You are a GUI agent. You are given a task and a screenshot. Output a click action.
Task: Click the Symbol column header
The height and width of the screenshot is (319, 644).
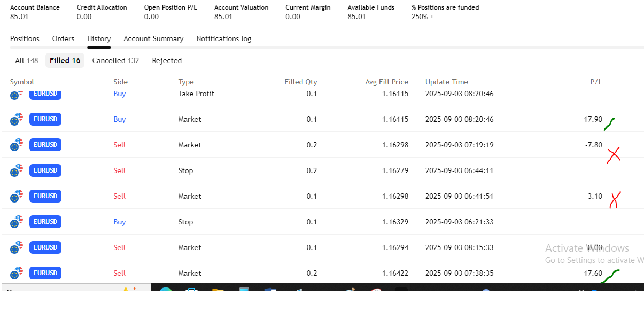(x=22, y=82)
